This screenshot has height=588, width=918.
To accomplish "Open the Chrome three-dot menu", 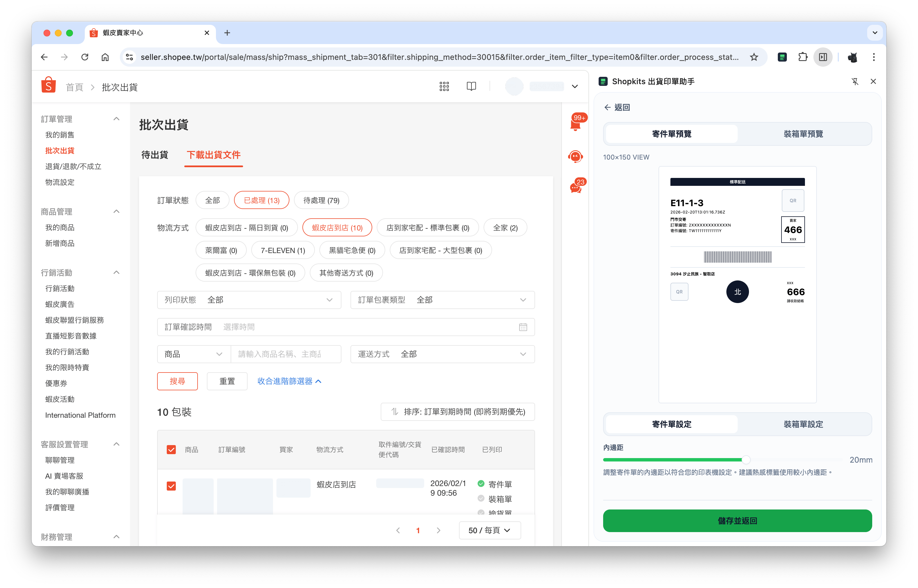I will (874, 57).
